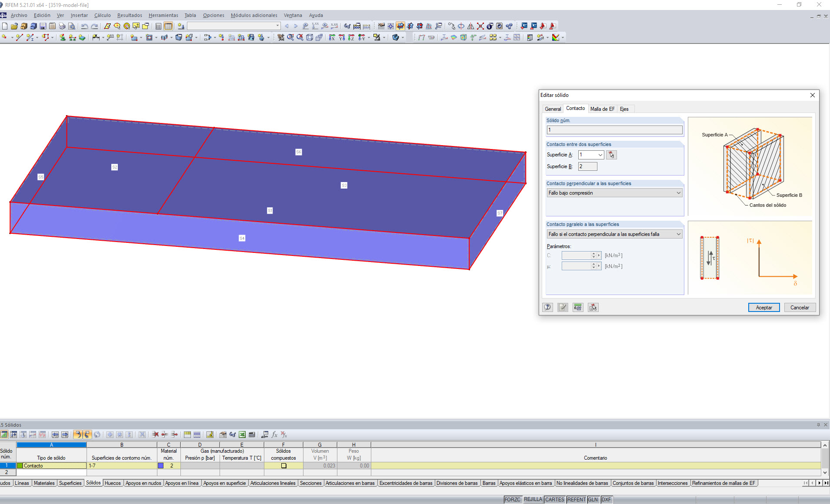Open the formula editor fx icon

(274, 434)
